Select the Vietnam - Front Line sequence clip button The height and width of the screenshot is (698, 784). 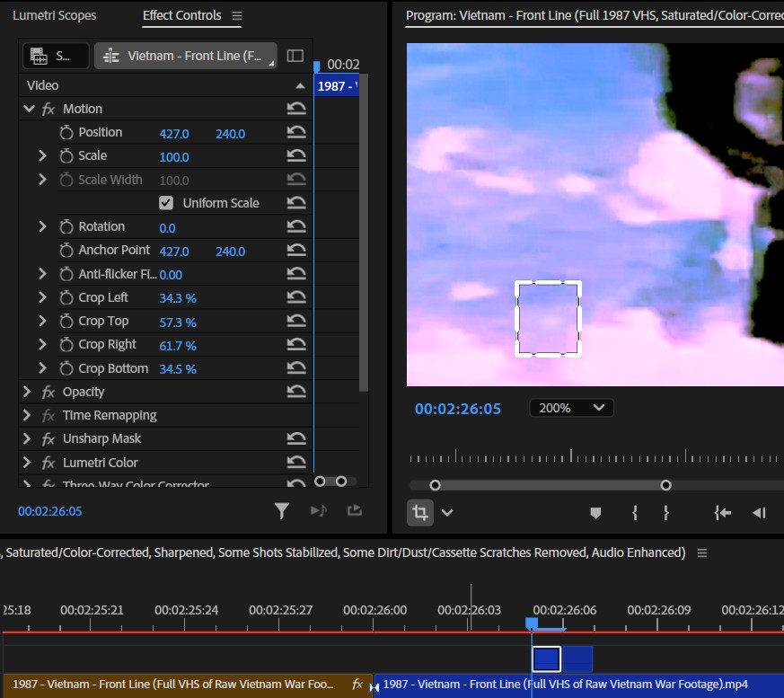[x=186, y=56]
